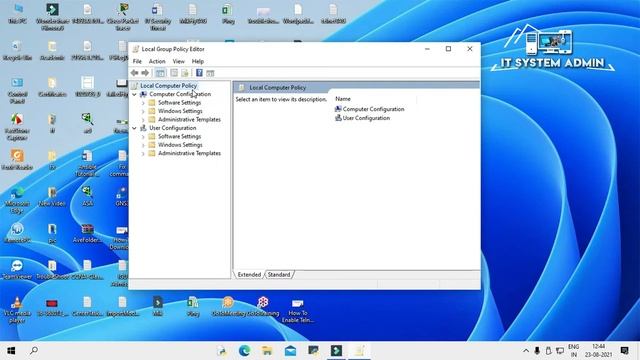
Task: Switch to the Standard tab
Action: tap(279, 275)
